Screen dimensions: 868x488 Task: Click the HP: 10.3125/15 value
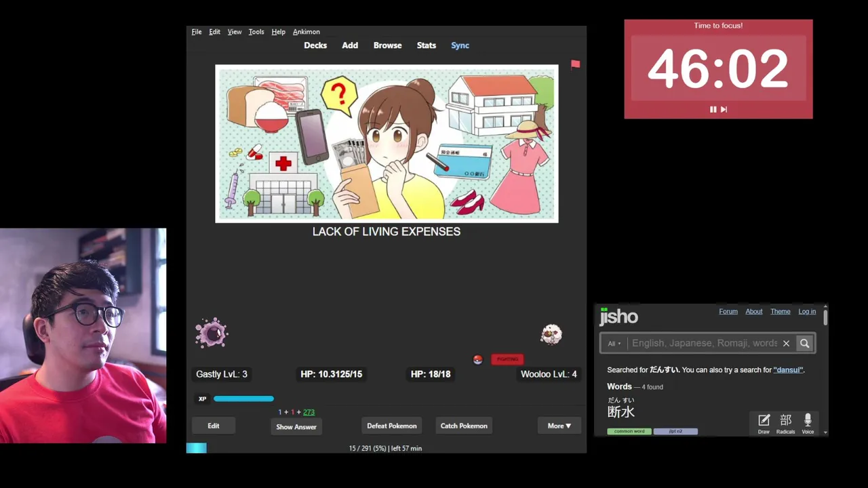click(x=332, y=374)
